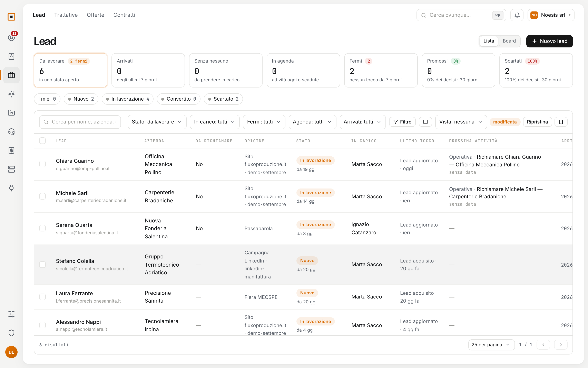This screenshot has width=588, height=368.
Task: Open the server stack icon in sidebar
Action: [11, 169]
